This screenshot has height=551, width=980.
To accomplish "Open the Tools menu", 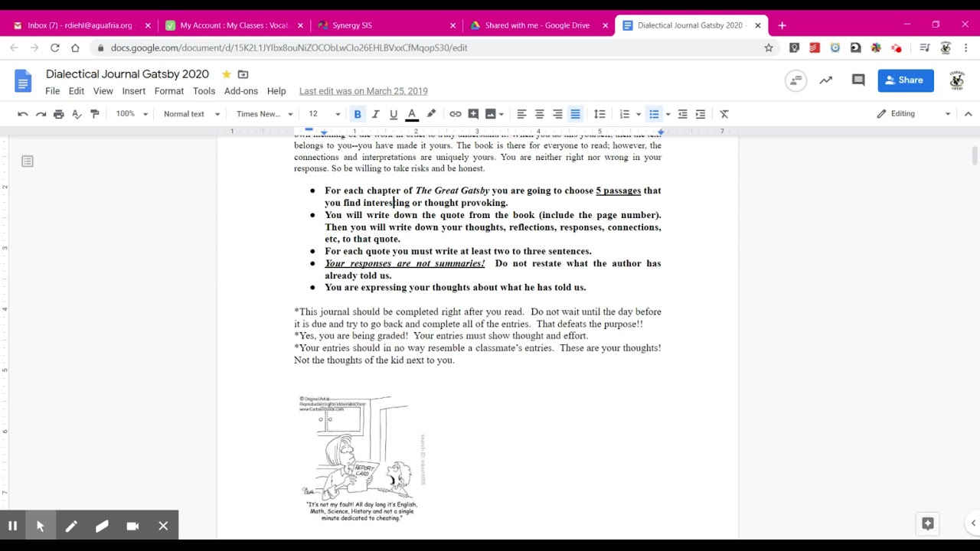I will 204,91.
